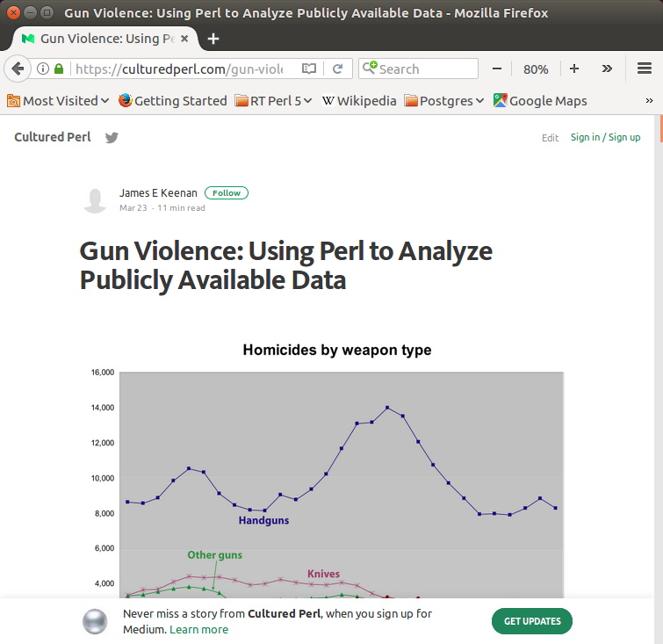663x644 pixels.
Task: Open a new tab with plus button
Action: click(x=213, y=39)
